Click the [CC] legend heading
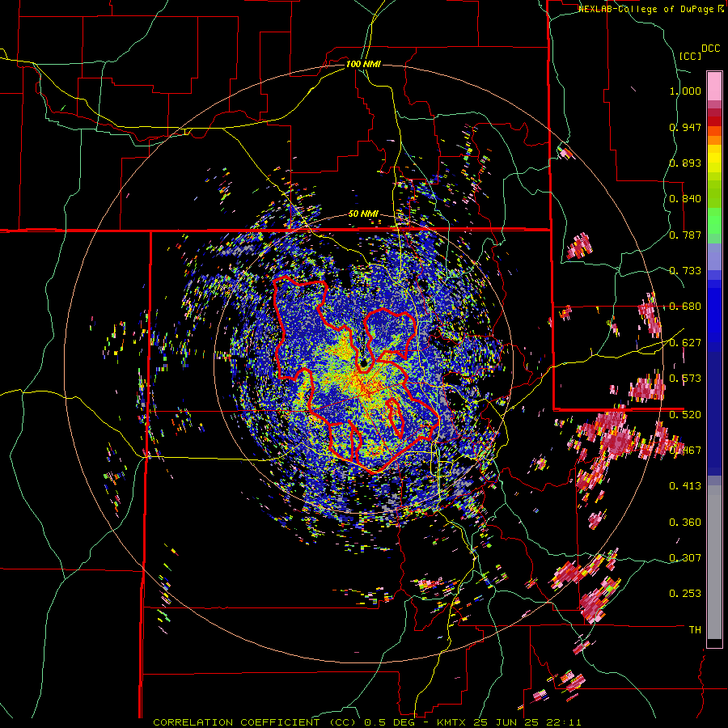The height and width of the screenshot is (728, 728). point(691,56)
